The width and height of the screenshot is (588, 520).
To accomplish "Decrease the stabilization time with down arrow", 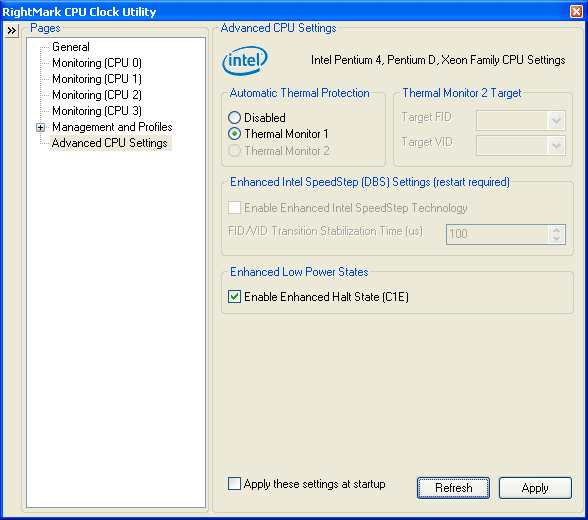I will pos(556,239).
